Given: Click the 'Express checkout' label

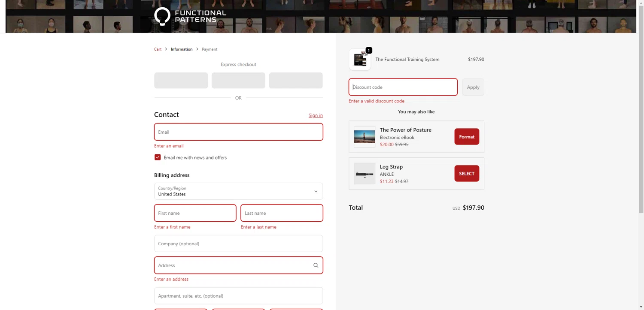Looking at the screenshot, I should [238, 65].
